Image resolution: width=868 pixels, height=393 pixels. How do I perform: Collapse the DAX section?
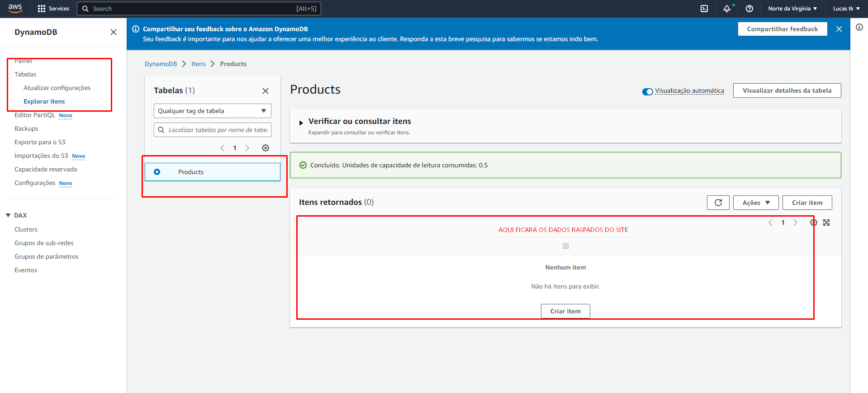point(8,215)
